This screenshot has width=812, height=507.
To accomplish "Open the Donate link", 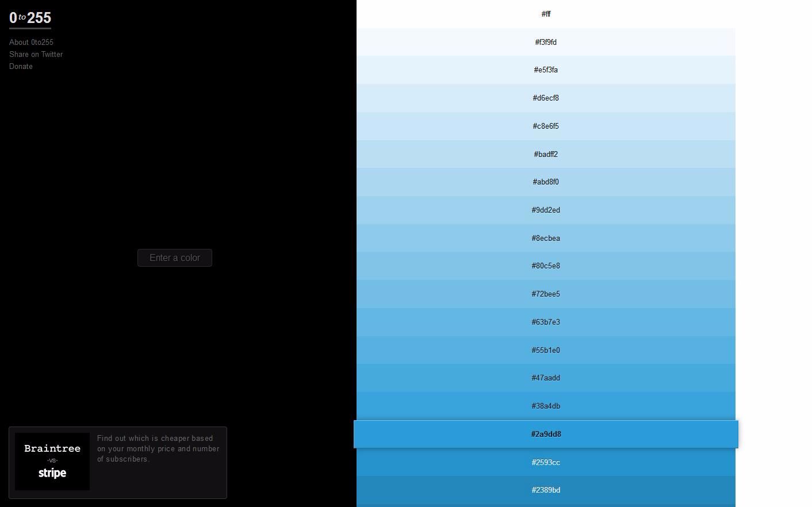I will tap(21, 67).
